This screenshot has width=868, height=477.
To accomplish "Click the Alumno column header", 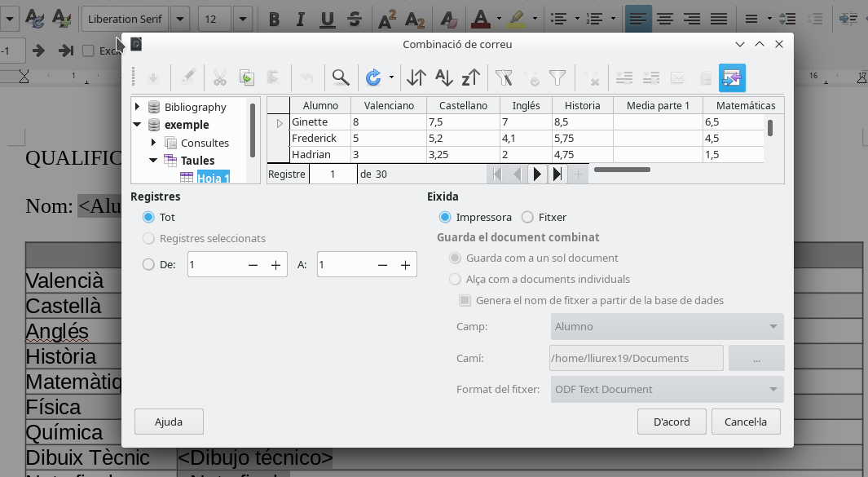I will [320, 105].
